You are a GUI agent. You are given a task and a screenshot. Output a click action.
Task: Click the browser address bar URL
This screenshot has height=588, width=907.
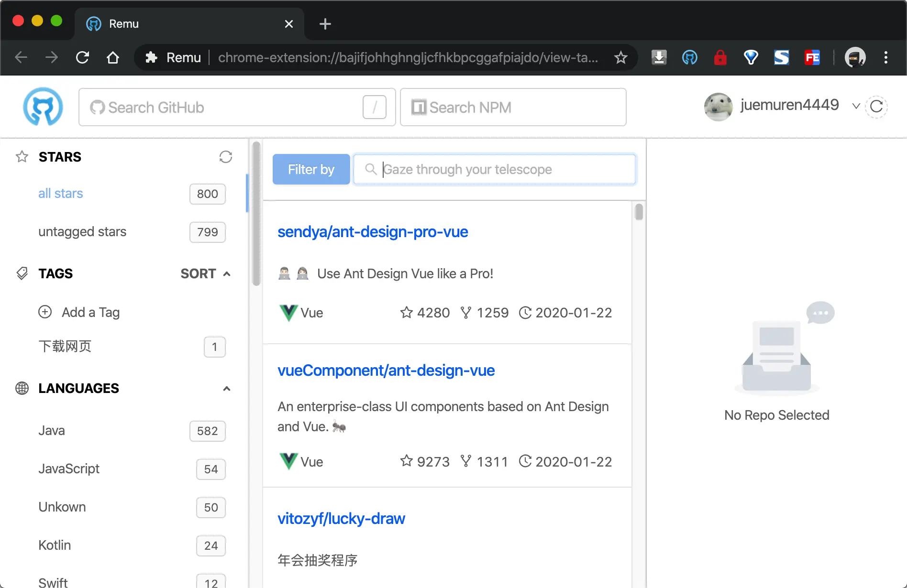(x=408, y=57)
